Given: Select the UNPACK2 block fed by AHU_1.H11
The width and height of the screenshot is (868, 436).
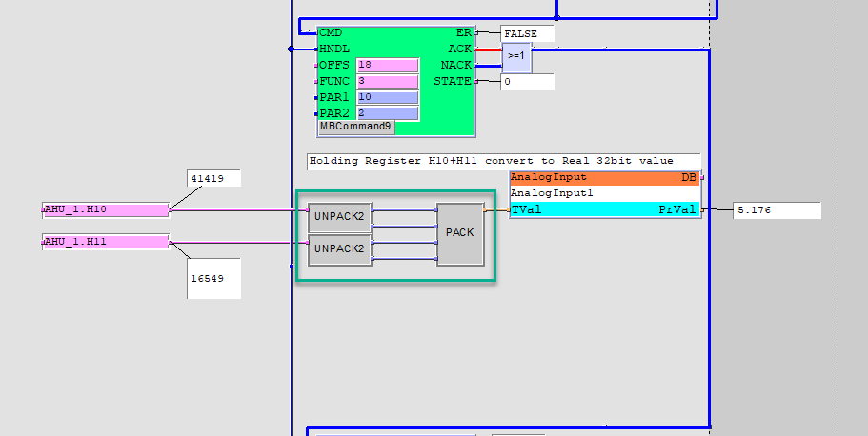Looking at the screenshot, I should pyautogui.click(x=339, y=251).
